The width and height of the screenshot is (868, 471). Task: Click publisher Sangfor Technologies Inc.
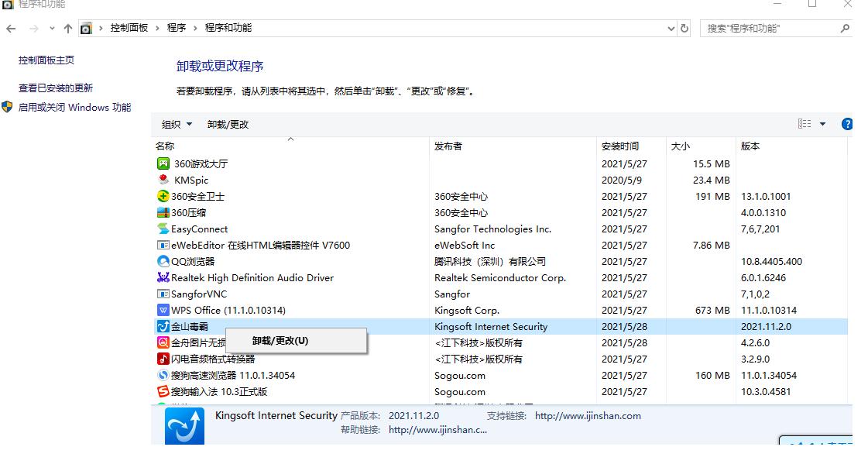click(x=492, y=229)
